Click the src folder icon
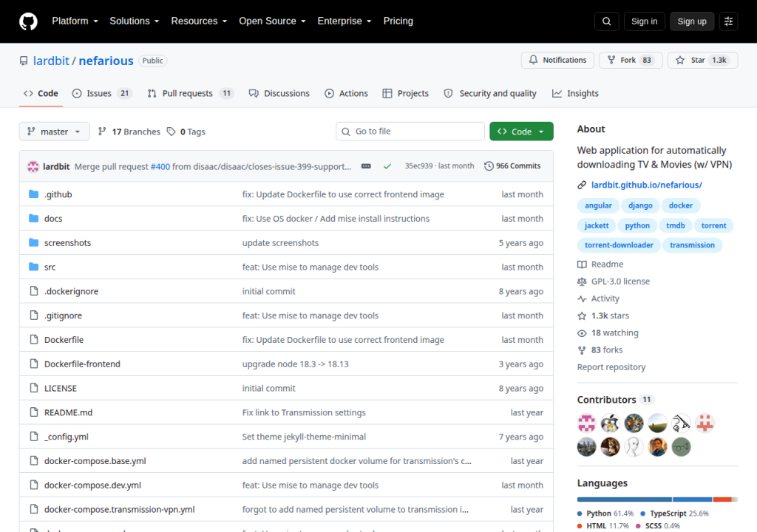757x532 pixels. point(34,267)
